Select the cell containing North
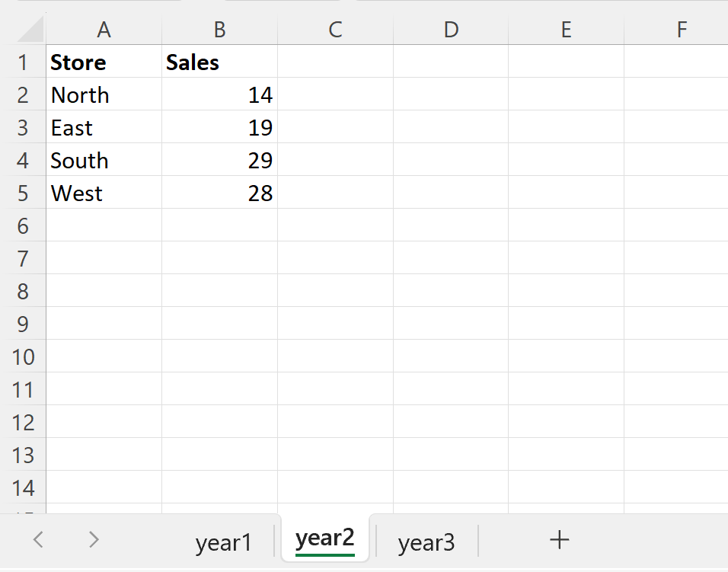Image resolution: width=728 pixels, height=572 pixels. tap(104, 95)
